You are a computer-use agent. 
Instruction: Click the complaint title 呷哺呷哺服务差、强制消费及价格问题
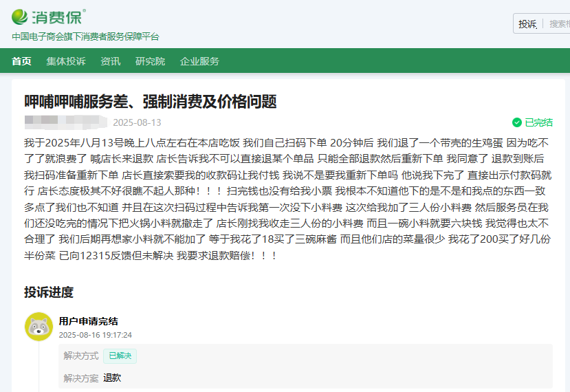tap(151, 102)
